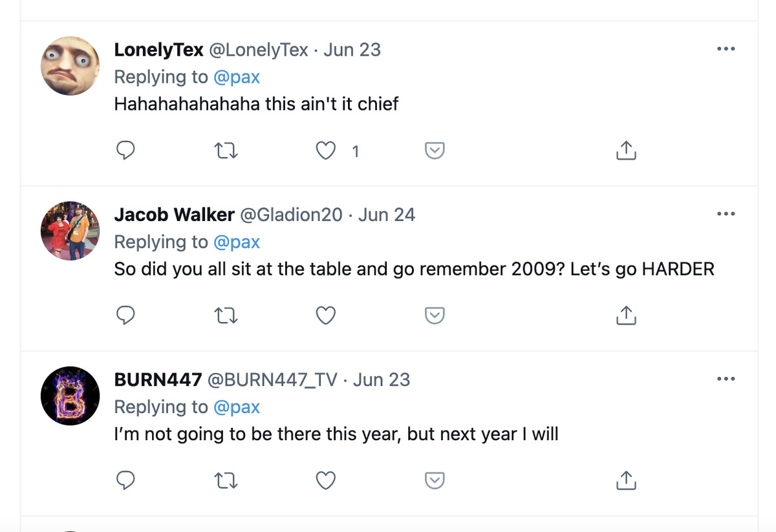Like LonelyTex's tweet with 1 like
Screen dimensions: 776x532
click(x=326, y=151)
